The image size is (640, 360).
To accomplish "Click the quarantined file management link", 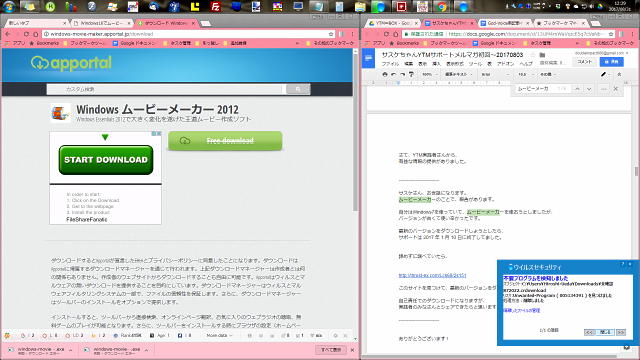I will pyautogui.click(x=521, y=311).
